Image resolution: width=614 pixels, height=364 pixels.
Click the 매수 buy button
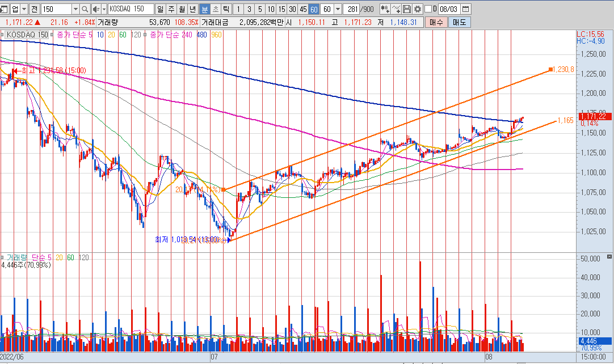436,22
